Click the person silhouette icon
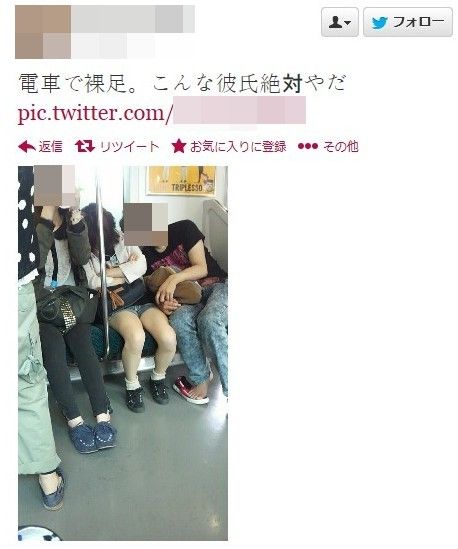Viewport: 458px width, 549px height. 335,23
